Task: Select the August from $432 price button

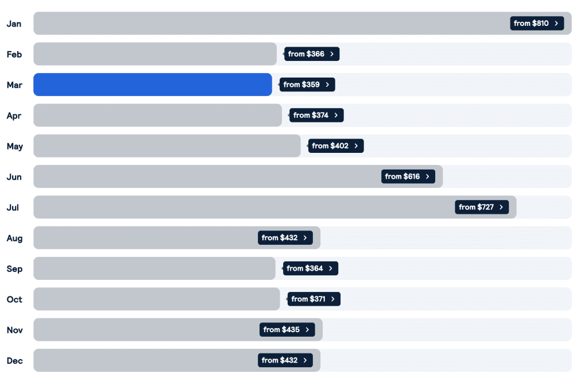Action: [x=285, y=238]
